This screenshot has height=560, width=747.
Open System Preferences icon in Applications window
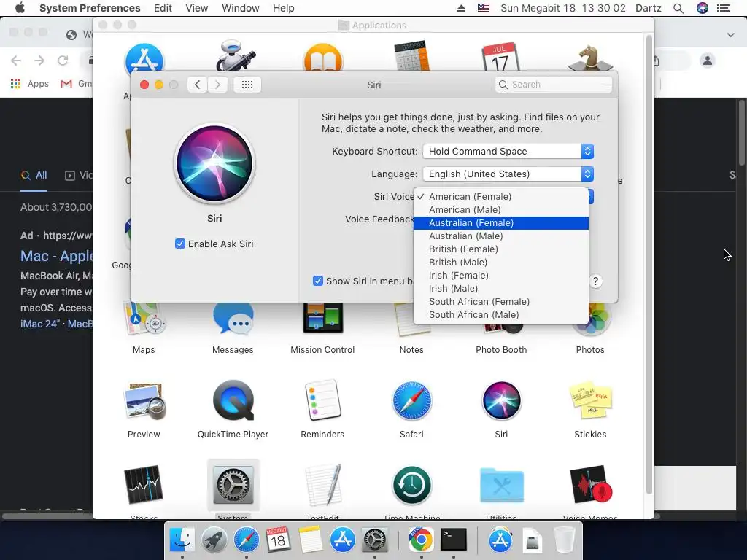pos(233,485)
